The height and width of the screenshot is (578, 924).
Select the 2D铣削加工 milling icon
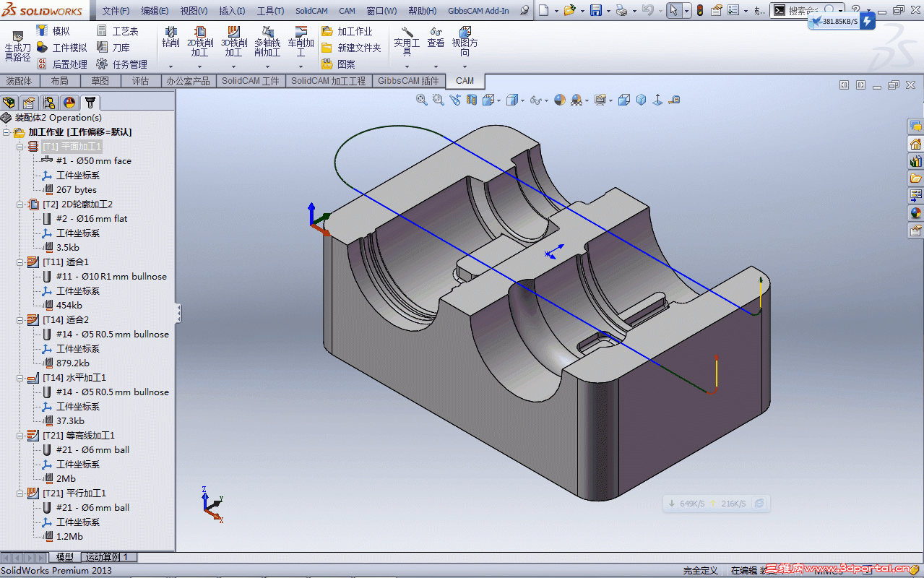200,36
